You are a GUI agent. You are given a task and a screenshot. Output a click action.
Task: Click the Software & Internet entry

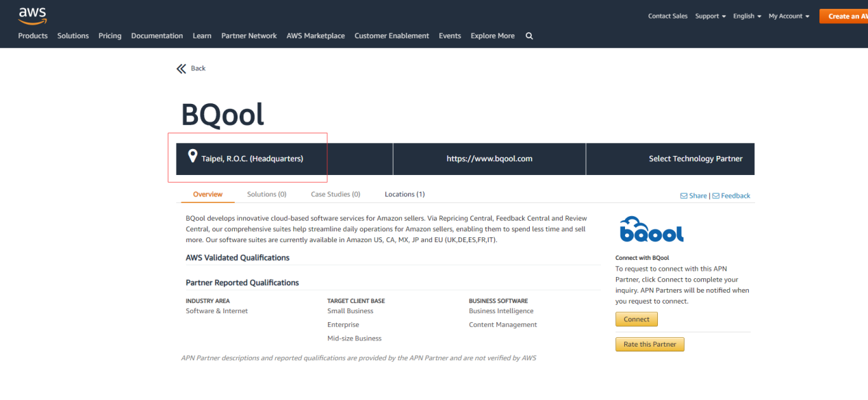point(217,311)
